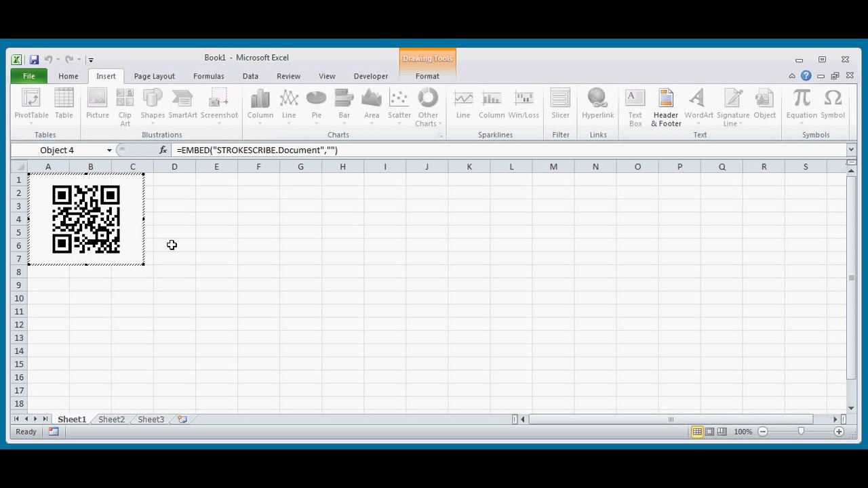Insert a Bar chart
Viewport: 868px width, 488px height.
point(344,106)
